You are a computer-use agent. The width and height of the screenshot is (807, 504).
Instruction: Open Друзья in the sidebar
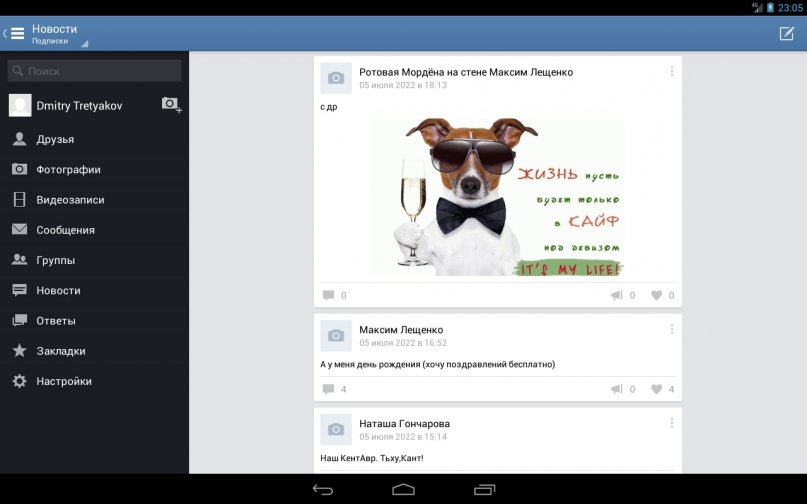click(55, 139)
